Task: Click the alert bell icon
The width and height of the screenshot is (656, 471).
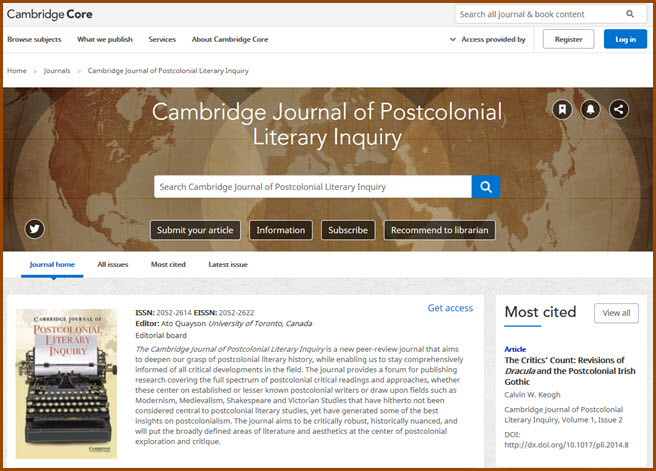Action: 590,110
